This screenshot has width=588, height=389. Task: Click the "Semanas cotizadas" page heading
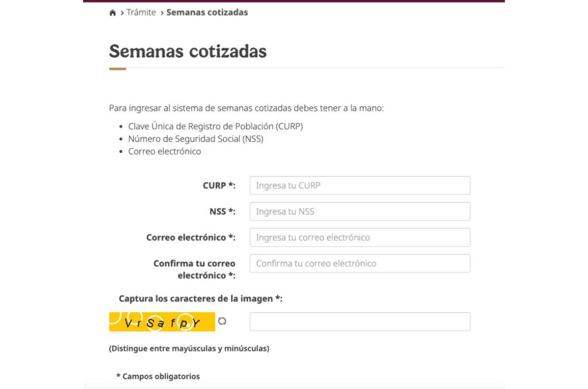[188, 51]
